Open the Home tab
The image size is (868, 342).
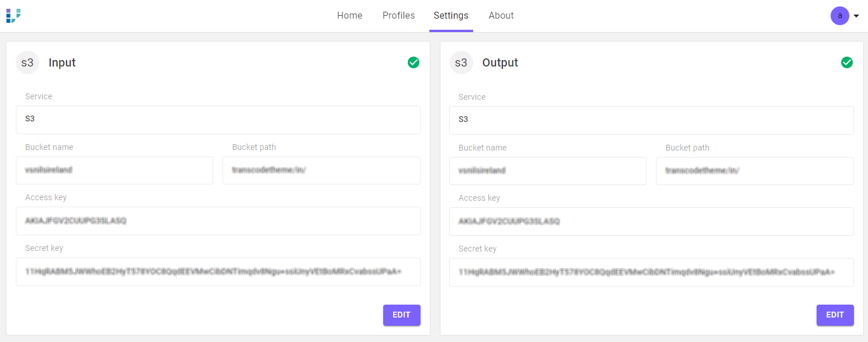(349, 16)
